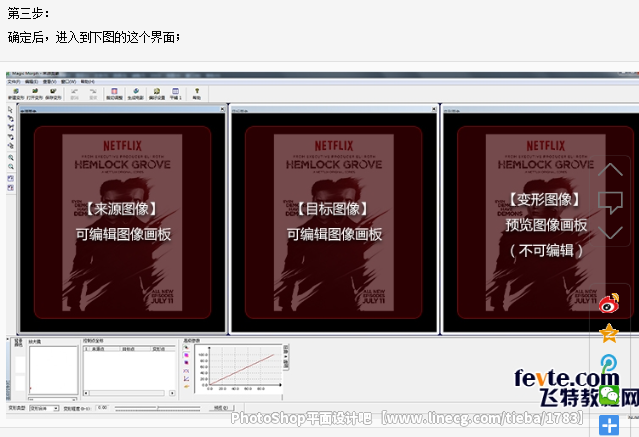Jump to page bottom with down chevron
Viewport: 639px width, 437px height.
[x=610, y=233]
